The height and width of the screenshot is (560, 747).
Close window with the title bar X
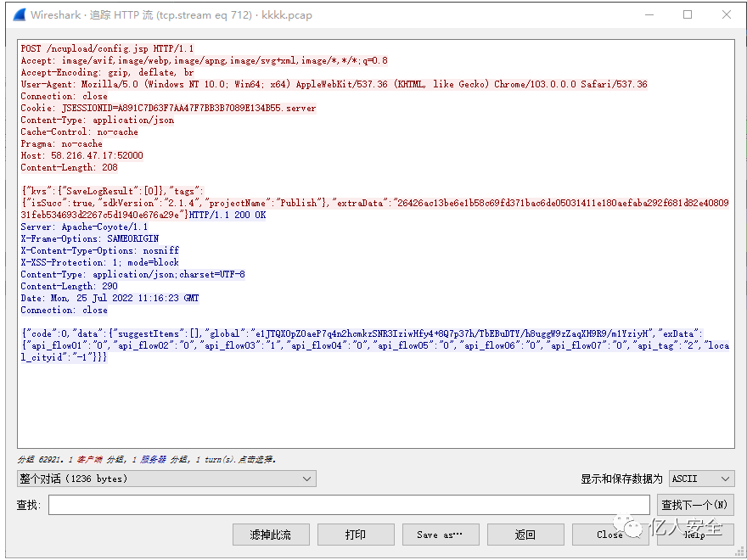tap(726, 14)
